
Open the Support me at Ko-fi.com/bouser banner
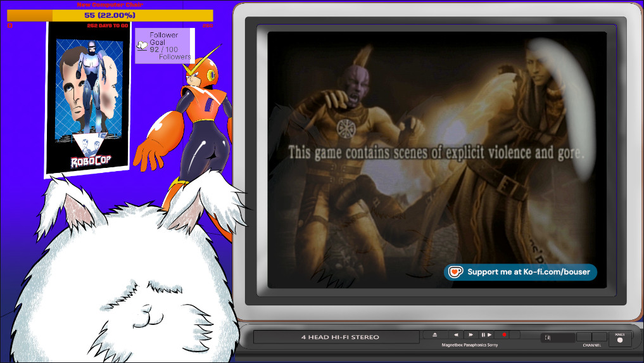[x=521, y=272]
